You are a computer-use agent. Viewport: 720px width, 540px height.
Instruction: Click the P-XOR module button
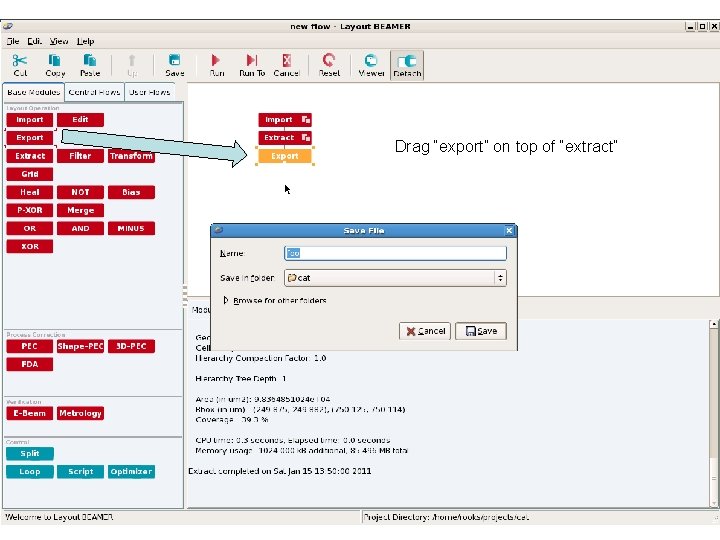pyautogui.click(x=30, y=210)
